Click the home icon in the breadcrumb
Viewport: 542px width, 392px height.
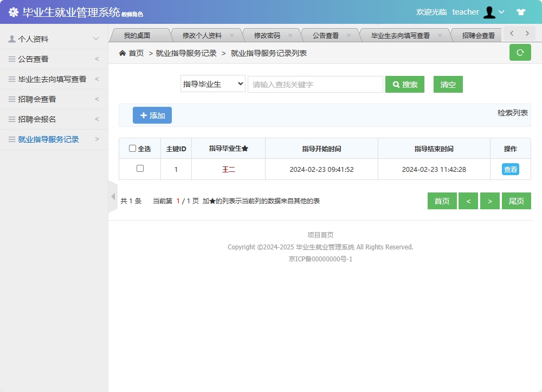click(123, 53)
